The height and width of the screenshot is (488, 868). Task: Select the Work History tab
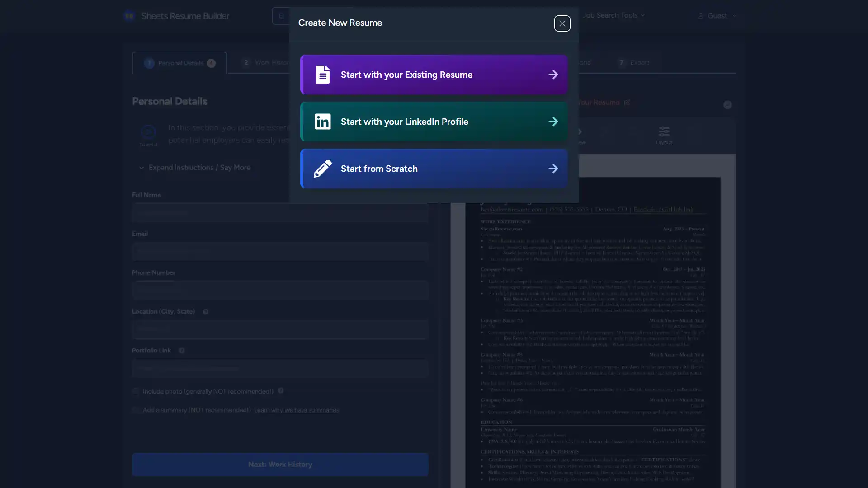(x=266, y=62)
